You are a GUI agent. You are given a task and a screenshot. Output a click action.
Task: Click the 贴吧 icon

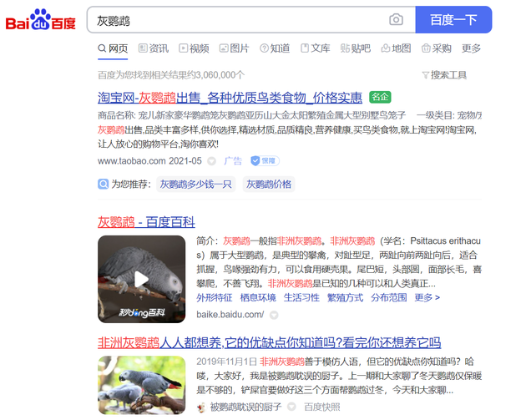(345, 48)
